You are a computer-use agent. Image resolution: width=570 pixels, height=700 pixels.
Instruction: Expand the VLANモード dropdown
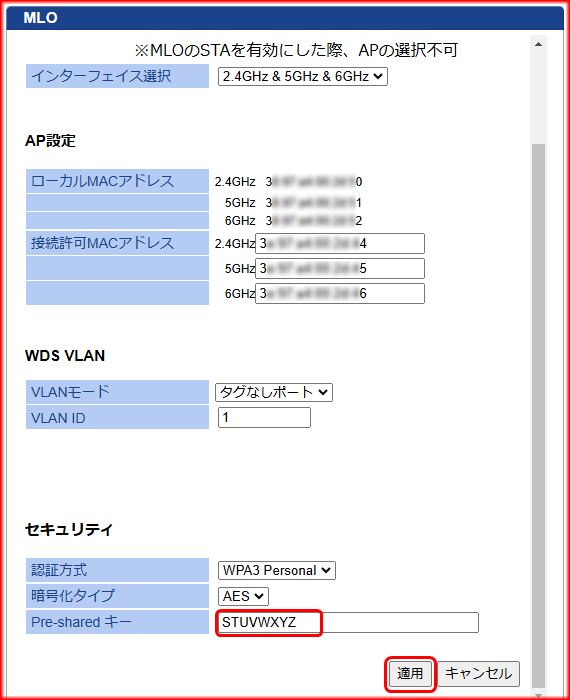coord(274,392)
